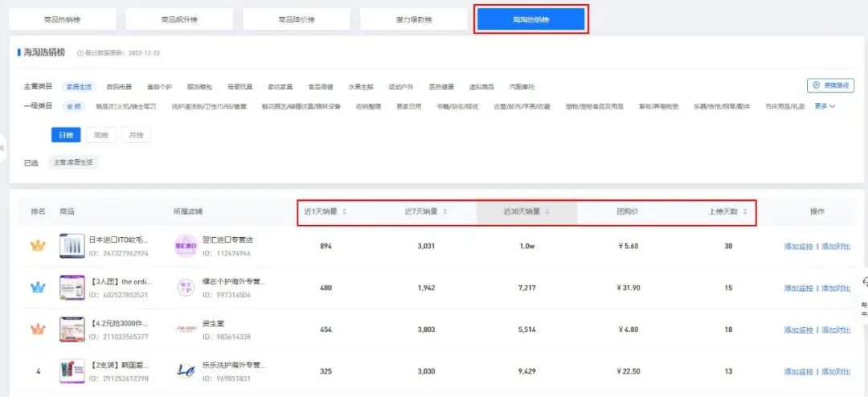Select the 家纺家具 main category

[x=280, y=87]
